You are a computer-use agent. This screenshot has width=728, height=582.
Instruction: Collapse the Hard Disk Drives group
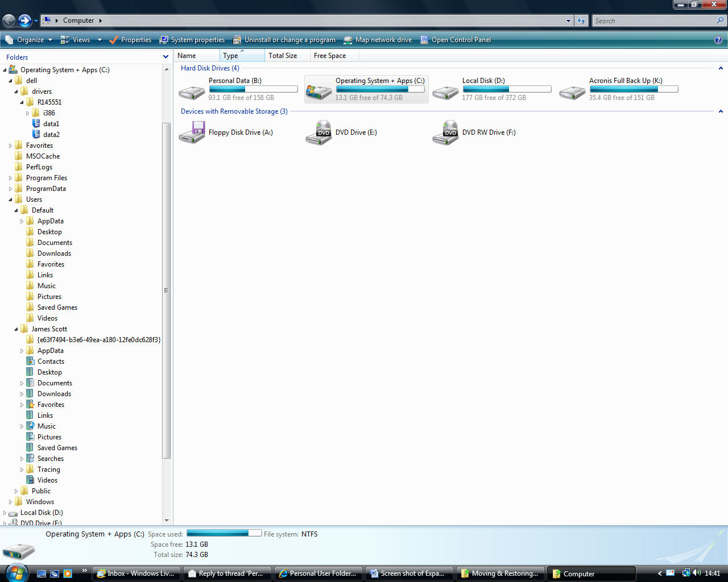[721, 68]
